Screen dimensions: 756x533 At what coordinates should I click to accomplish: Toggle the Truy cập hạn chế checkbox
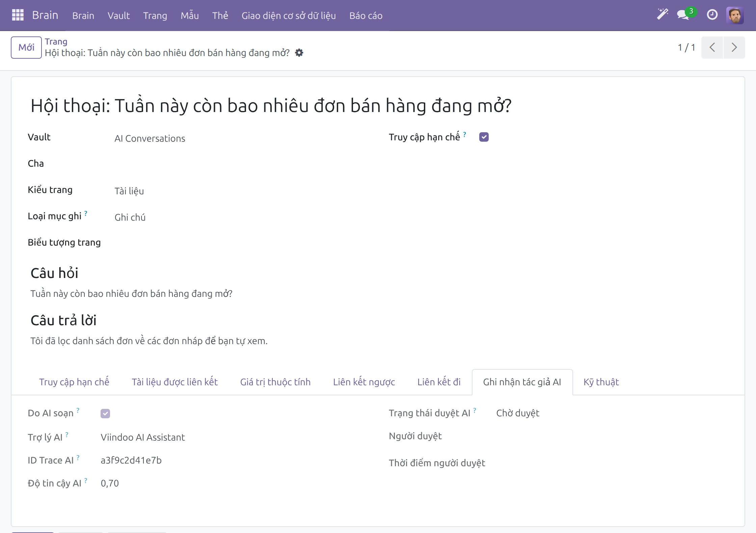point(484,137)
